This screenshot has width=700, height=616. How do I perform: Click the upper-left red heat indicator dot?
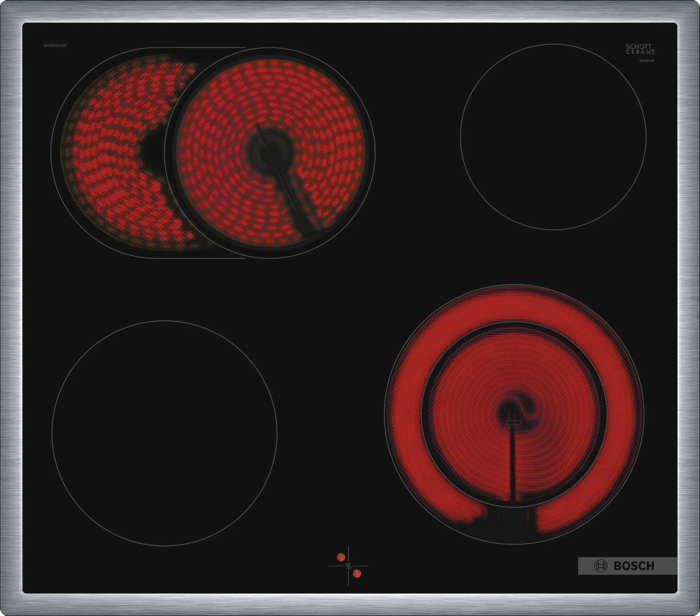coord(341,557)
